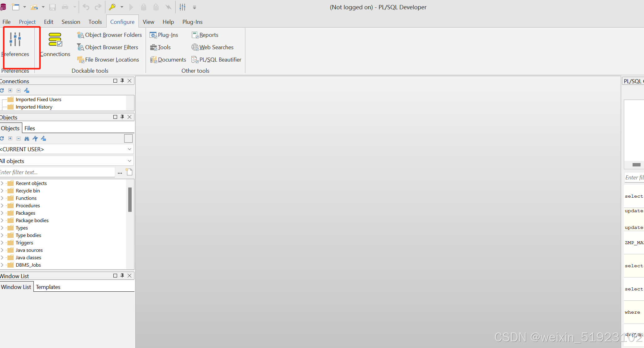Viewport: 644px width, 348px height.
Task: Toggle the pin on the Objects panel
Action: (x=122, y=117)
